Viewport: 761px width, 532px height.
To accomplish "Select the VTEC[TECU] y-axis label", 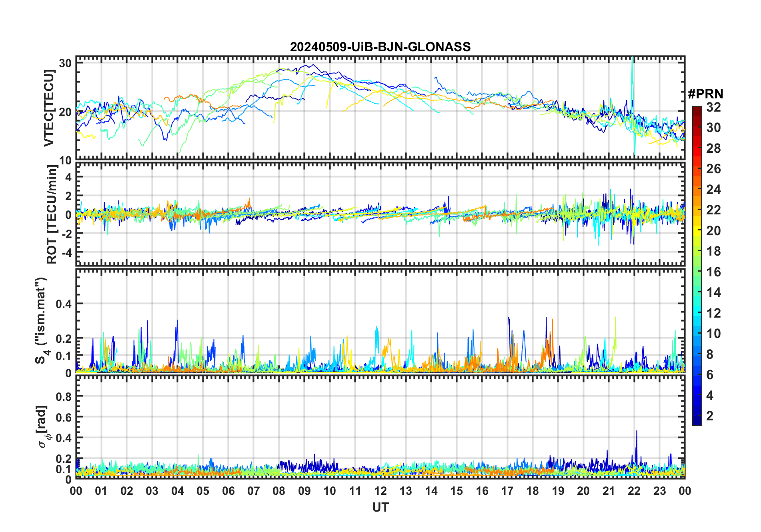I will 49,108.
